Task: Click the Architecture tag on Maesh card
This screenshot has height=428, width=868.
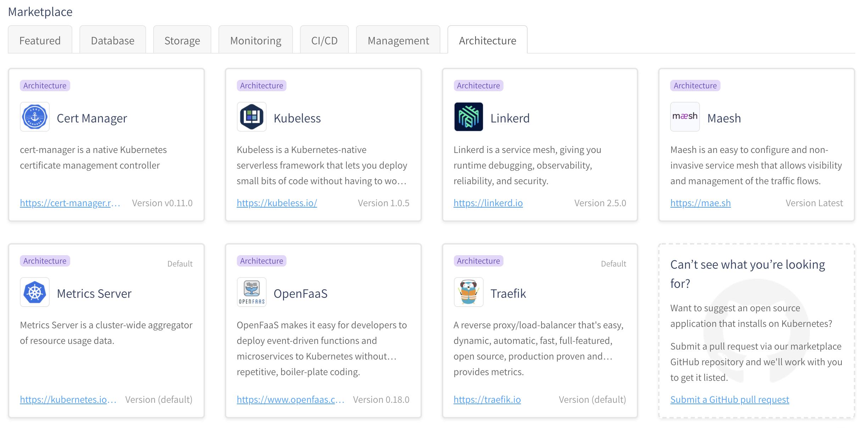Action: [695, 86]
